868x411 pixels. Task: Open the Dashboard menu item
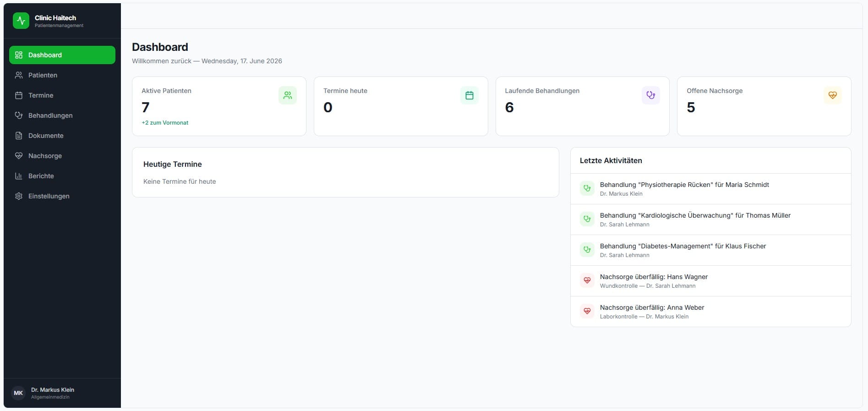(x=62, y=55)
